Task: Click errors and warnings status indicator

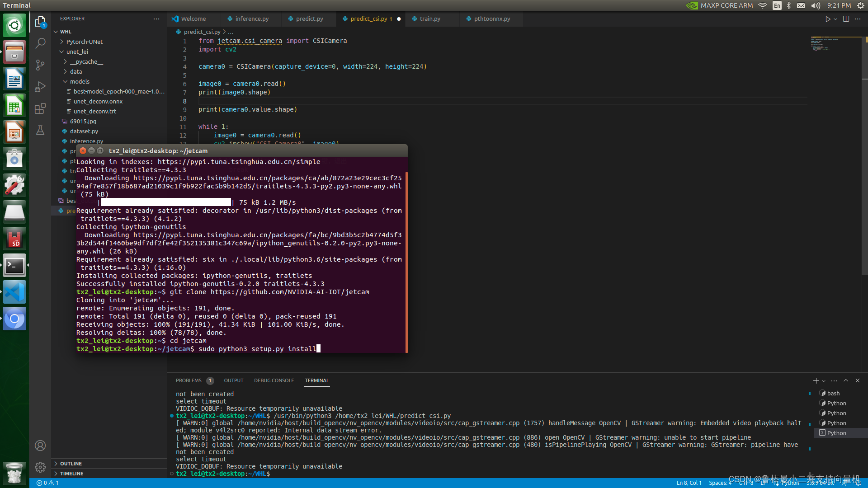Action: click(x=48, y=483)
